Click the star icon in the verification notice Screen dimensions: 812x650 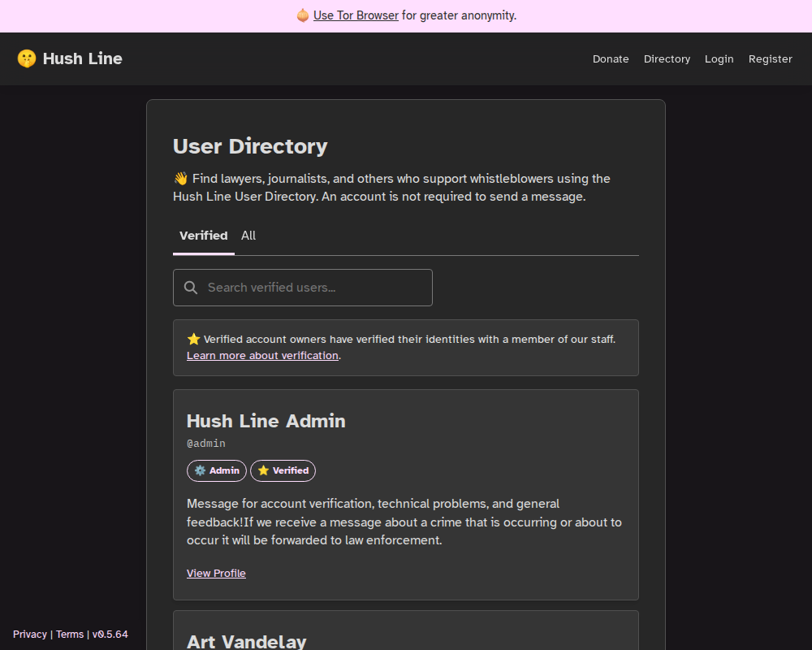click(194, 339)
